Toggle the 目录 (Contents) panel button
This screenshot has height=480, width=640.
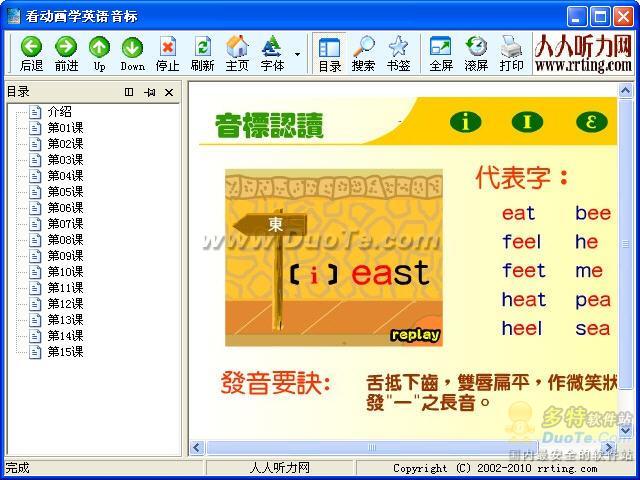click(329, 47)
